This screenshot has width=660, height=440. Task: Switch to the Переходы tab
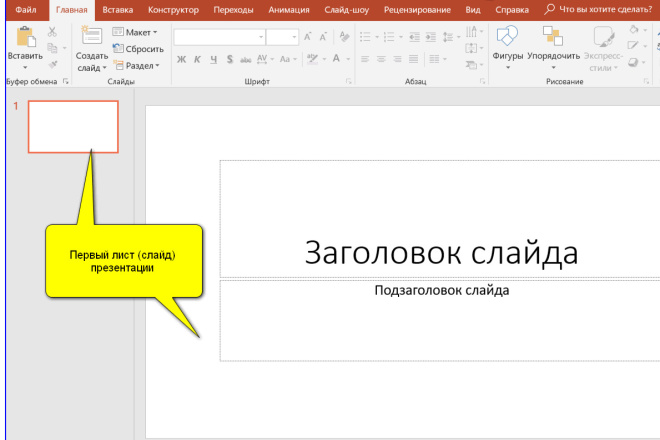(233, 10)
